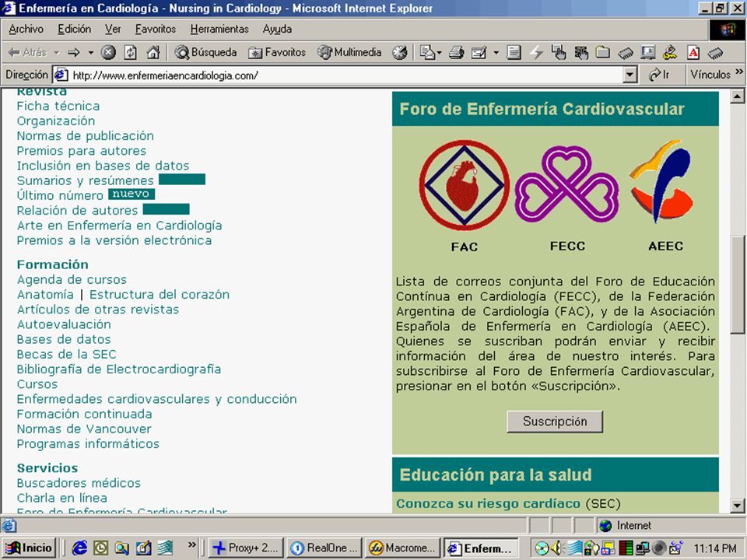Click the History icon after Multimedia

(399, 52)
